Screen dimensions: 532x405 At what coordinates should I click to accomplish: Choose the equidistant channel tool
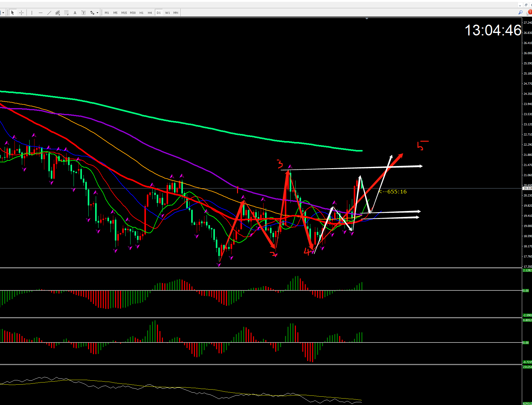point(58,13)
